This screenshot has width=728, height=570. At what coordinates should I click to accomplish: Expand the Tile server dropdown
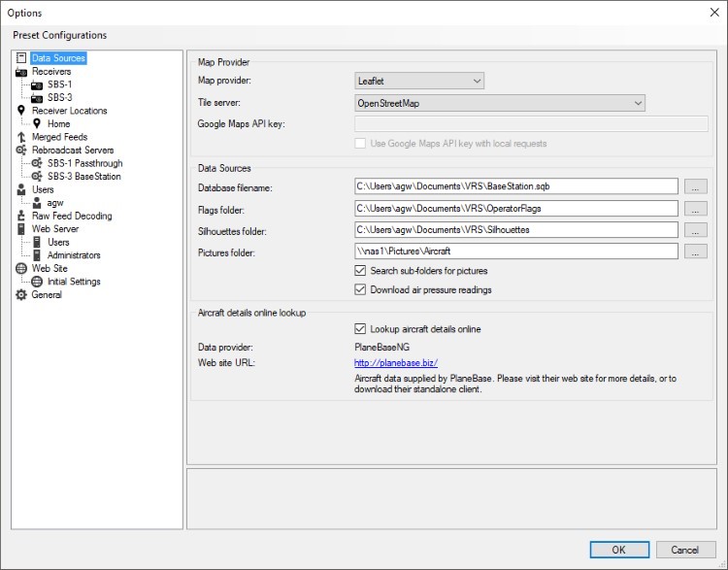[x=500, y=103]
